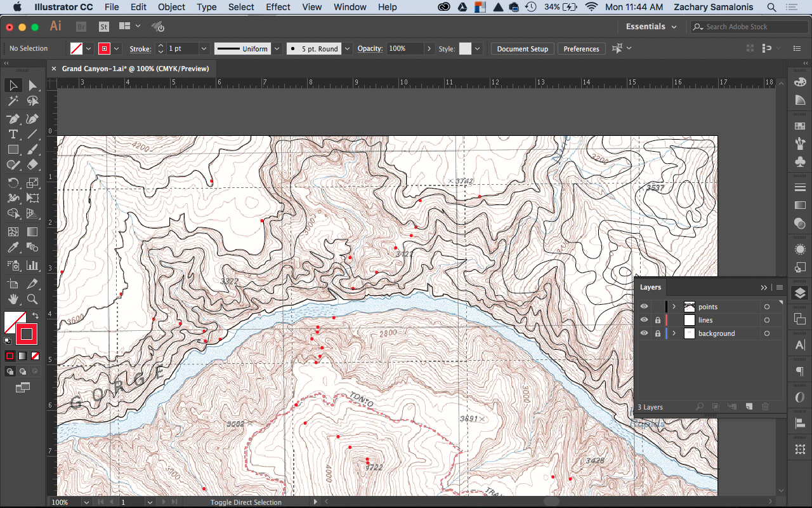Viewport: 812px width, 508px height.
Task: Select the Column Graph tool
Action: pos(32,265)
